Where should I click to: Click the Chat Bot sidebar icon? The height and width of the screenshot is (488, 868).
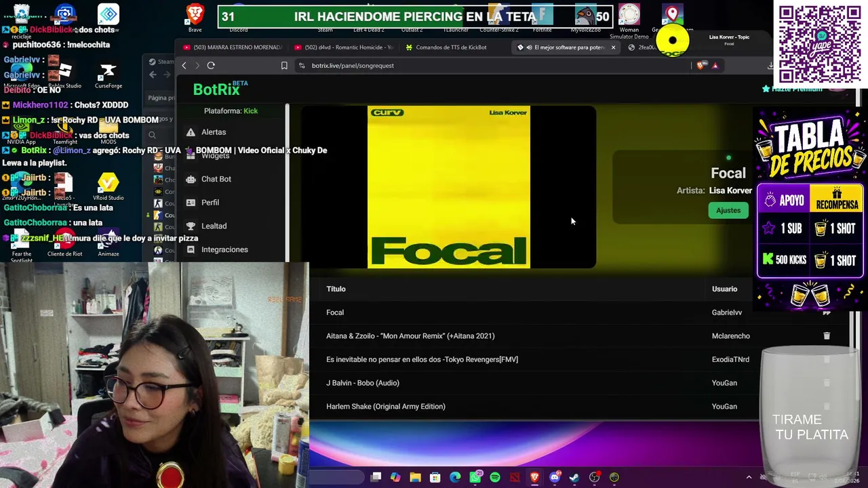click(x=191, y=179)
